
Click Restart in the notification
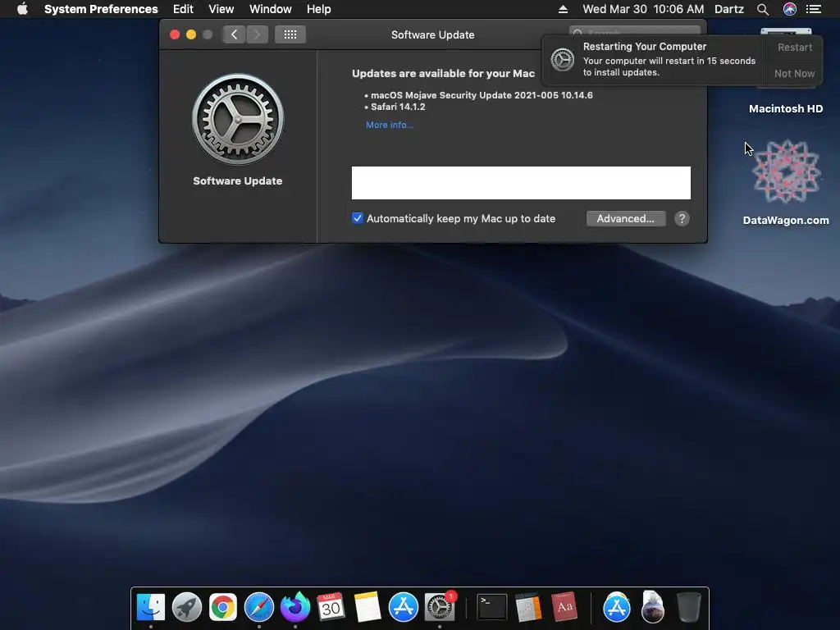795,47
